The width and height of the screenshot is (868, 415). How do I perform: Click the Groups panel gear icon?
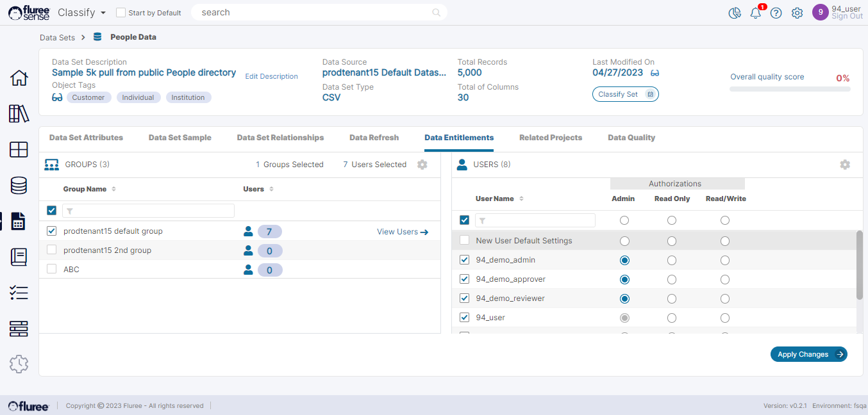tap(422, 165)
